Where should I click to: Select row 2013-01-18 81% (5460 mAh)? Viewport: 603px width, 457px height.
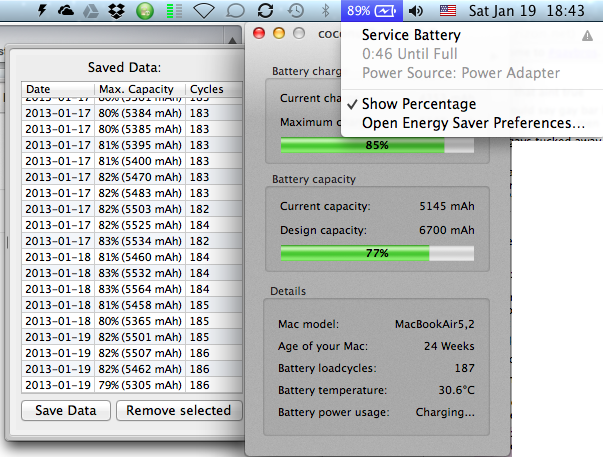click(132, 257)
